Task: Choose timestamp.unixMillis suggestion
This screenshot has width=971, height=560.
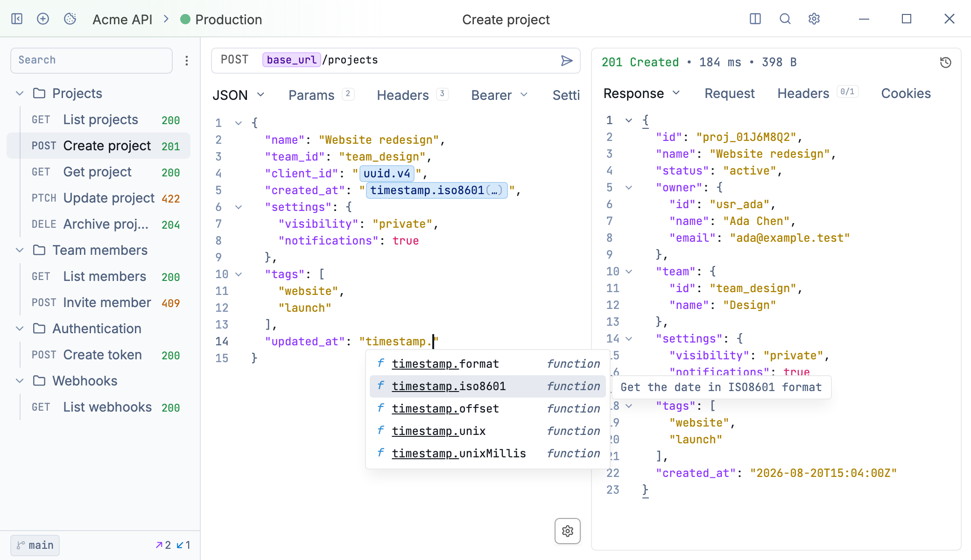Action: (x=488, y=453)
